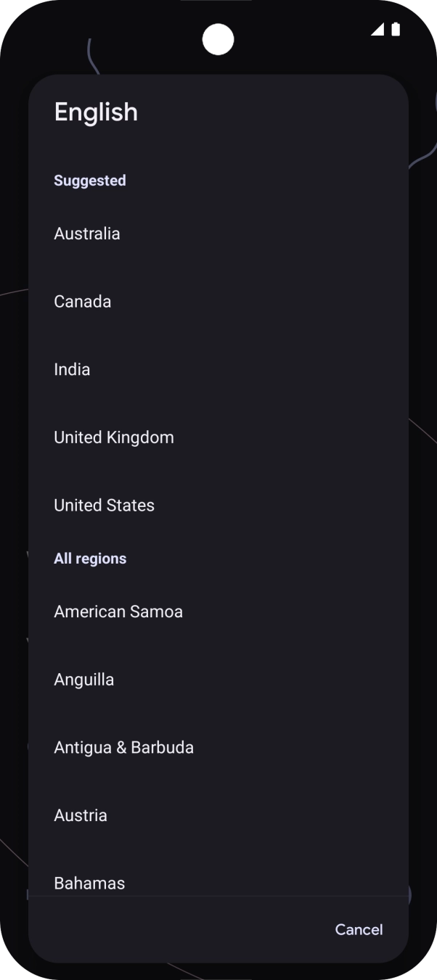Tap the All regions section header
Viewport: 437px width, 980px height.
[89, 558]
